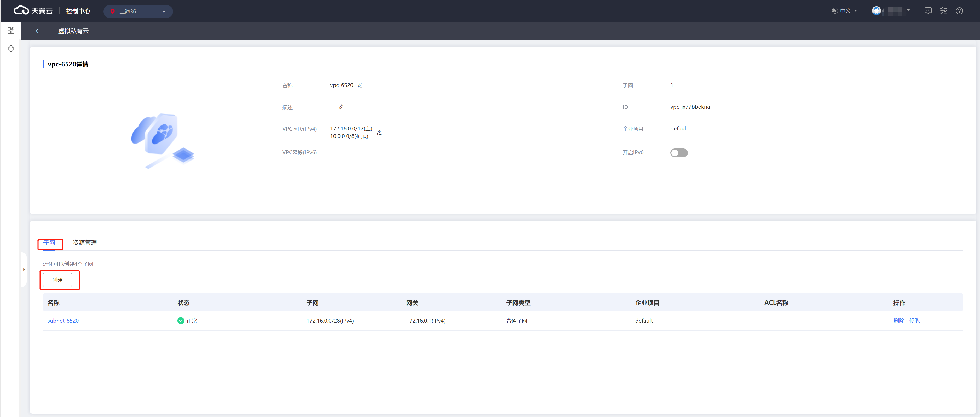The width and height of the screenshot is (980, 417).
Task: Switch to the 子网 tab
Action: click(x=49, y=243)
